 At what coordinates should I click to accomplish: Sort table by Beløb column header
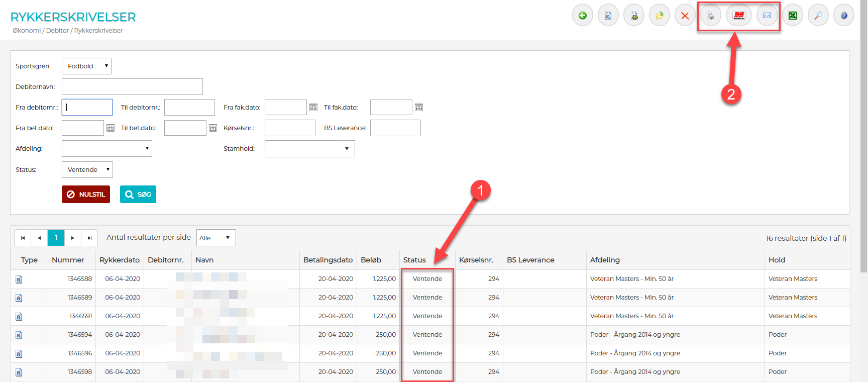(371, 260)
